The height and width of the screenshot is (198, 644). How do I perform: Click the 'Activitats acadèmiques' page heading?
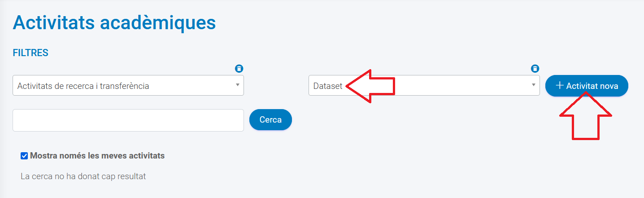[114, 22]
